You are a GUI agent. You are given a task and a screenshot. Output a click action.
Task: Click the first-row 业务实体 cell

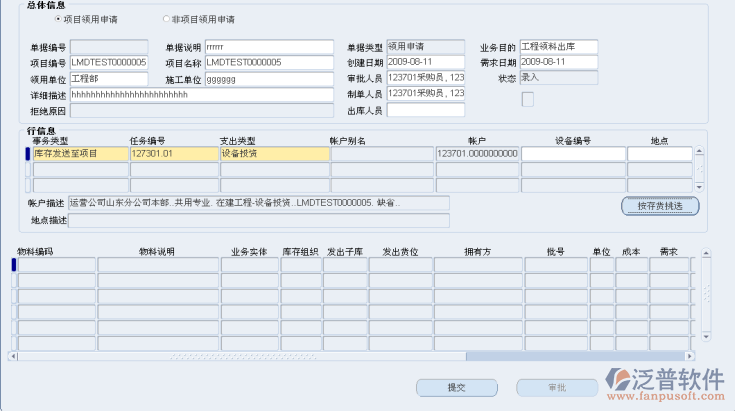point(249,264)
